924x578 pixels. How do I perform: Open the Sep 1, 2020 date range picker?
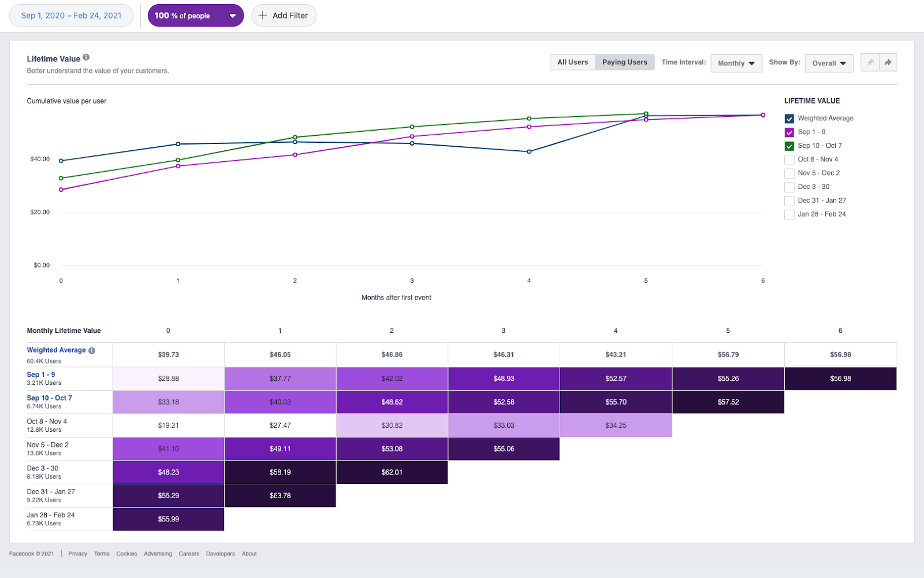[70, 16]
